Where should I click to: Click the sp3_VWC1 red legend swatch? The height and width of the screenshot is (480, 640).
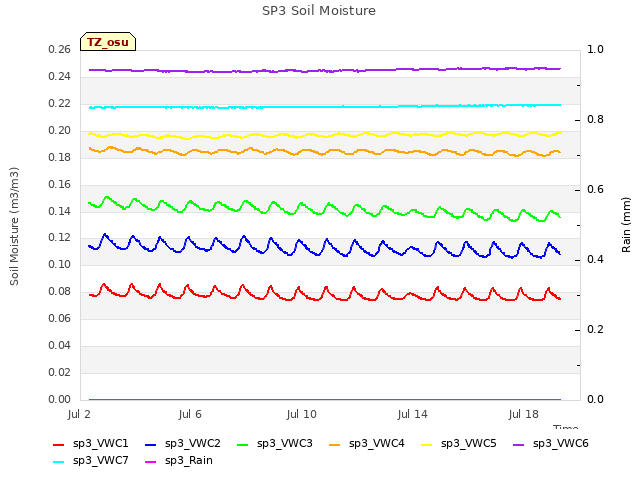coord(59,444)
